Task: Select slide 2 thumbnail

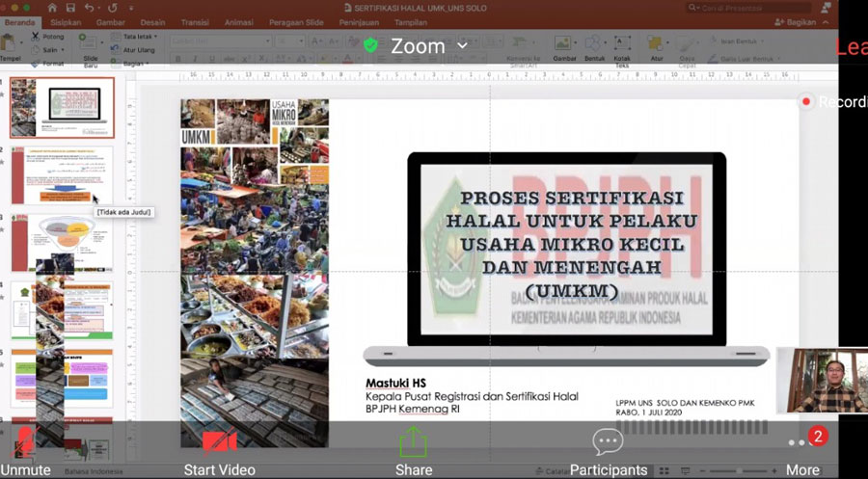Action: coord(62,174)
